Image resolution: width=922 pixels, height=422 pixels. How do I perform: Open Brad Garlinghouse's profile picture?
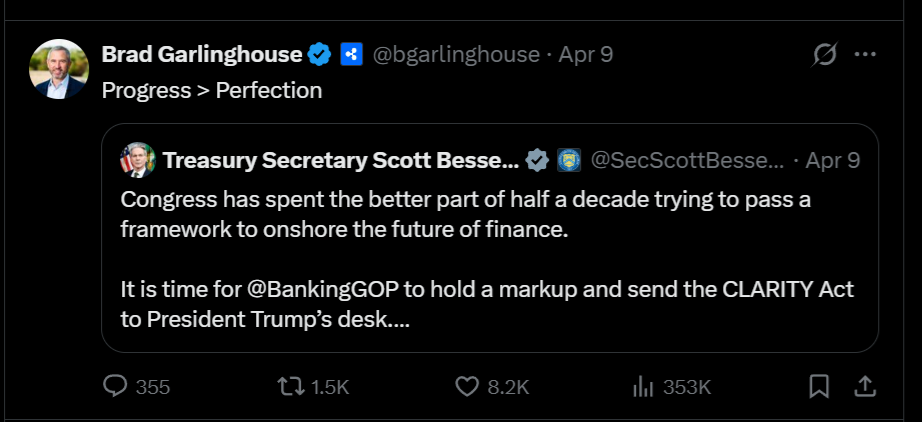click(x=59, y=69)
